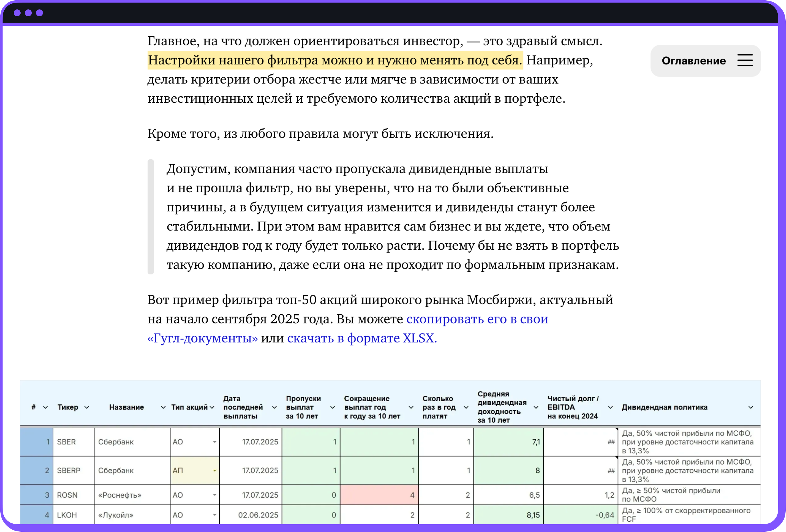Click highlighted sentence Настройки нашего фильтра

(x=335, y=60)
